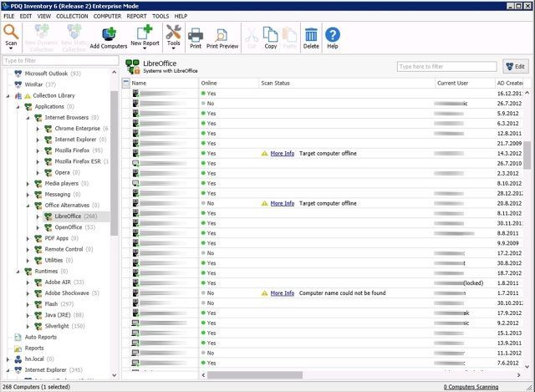Click the LibreOffice collection header icon

[133, 67]
